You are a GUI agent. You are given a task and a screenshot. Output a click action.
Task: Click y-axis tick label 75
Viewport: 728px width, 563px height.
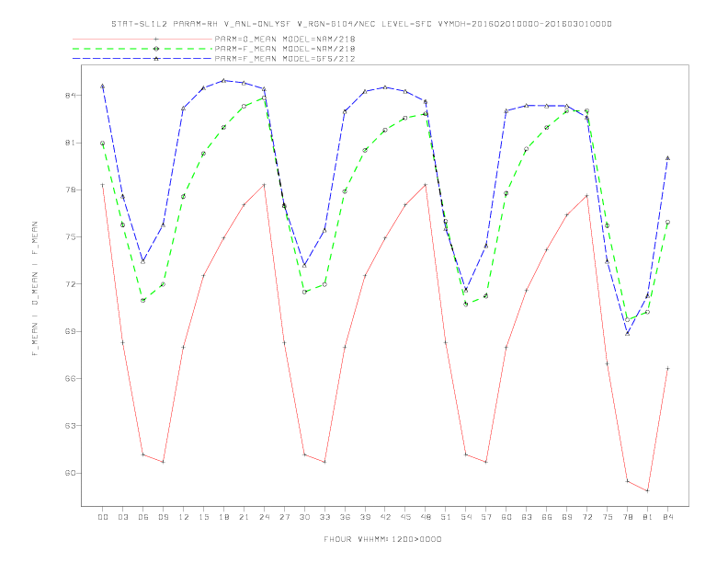[x=70, y=237]
